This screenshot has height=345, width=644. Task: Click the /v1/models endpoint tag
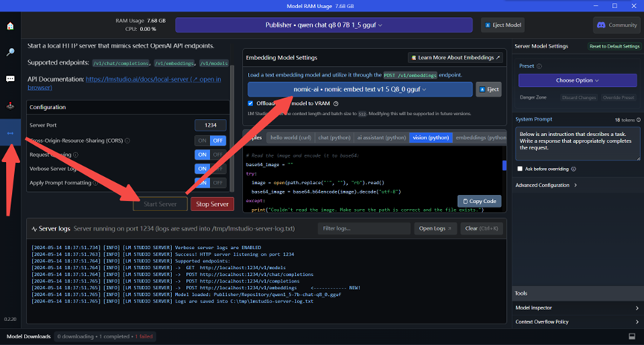pos(214,63)
